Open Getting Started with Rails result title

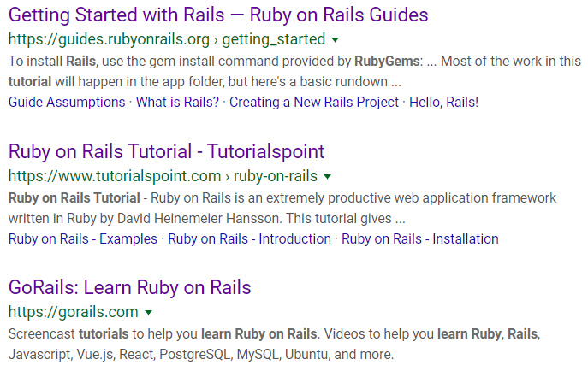coord(218,15)
